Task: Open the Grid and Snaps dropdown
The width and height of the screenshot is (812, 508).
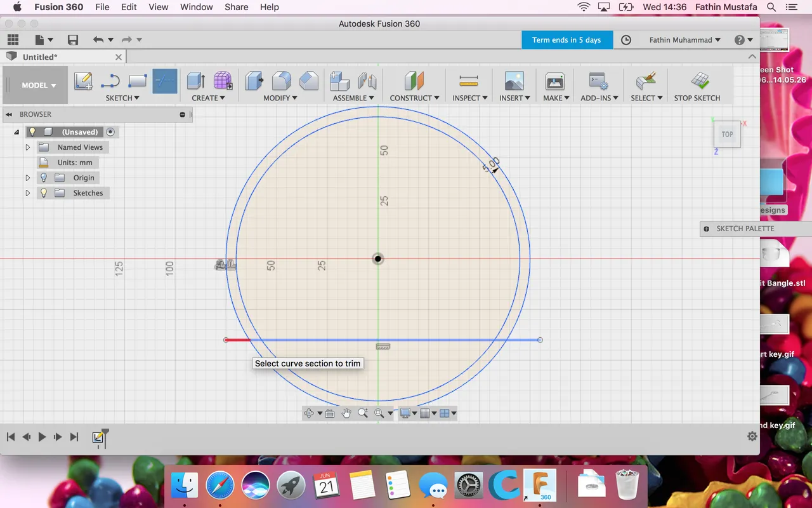Action: click(428, 413)
